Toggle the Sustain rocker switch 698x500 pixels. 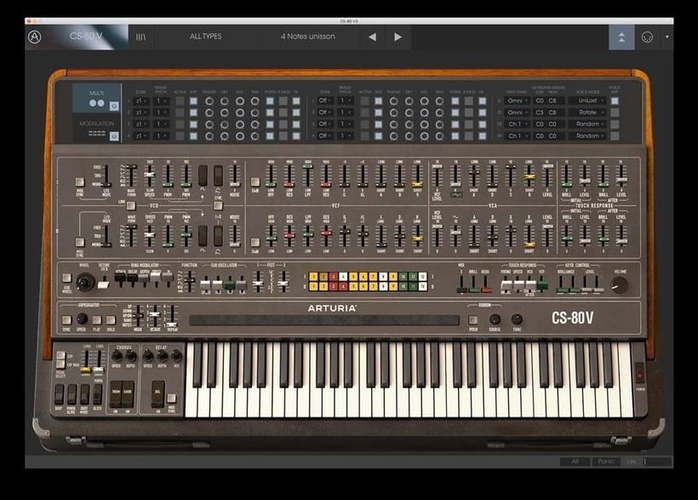59,394
